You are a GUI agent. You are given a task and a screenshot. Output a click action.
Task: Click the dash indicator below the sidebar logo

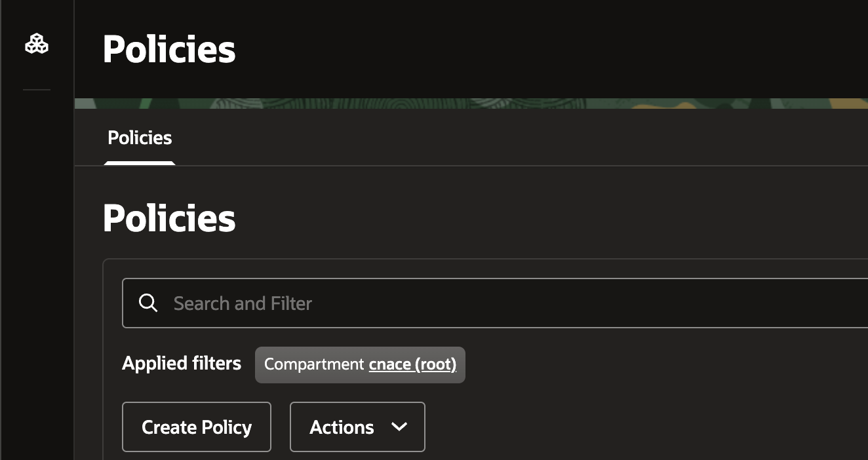36,90
